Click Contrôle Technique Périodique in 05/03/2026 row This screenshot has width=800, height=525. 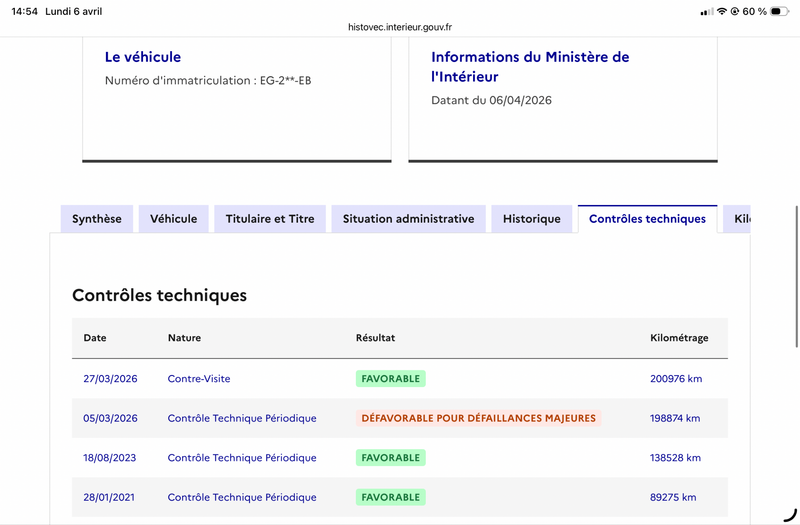242,418
